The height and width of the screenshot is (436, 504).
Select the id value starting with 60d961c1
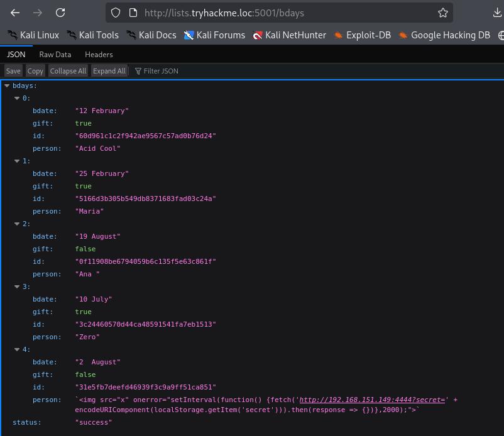pos(146,136)
